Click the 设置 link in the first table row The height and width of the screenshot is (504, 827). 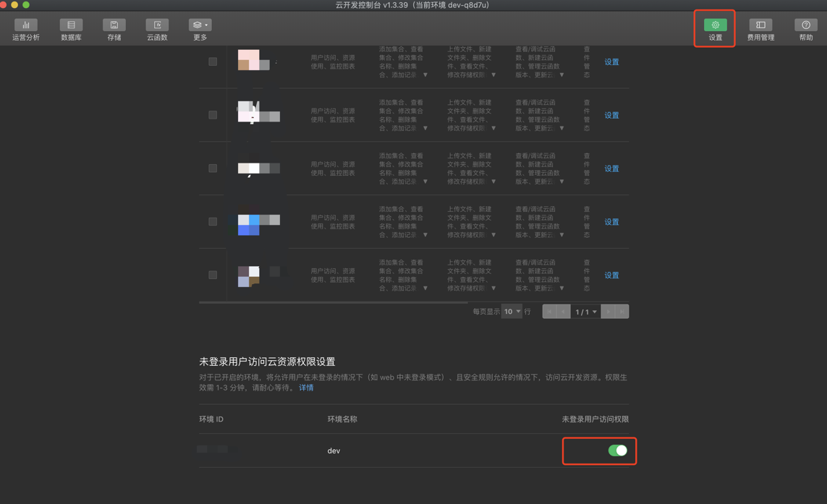(611, 61)
